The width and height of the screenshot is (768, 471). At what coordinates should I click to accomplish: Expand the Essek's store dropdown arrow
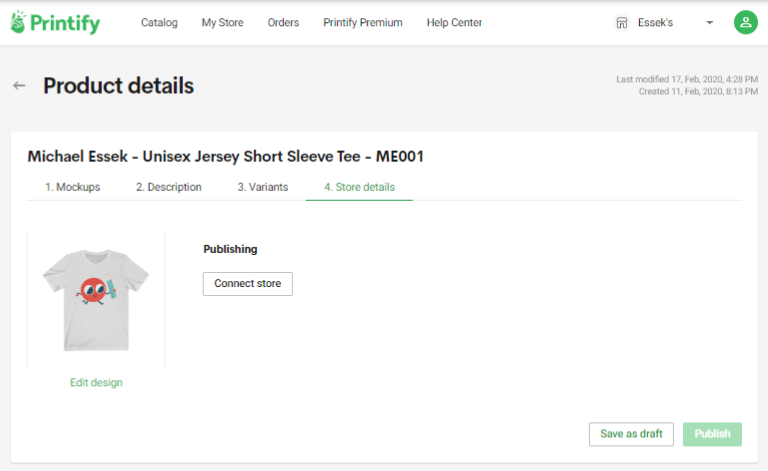tap(709, 23)
